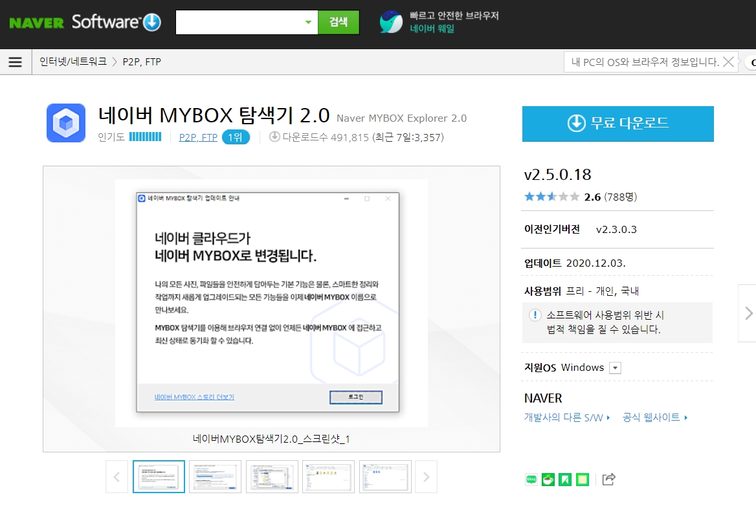Select second screenshot thumbnail
The height and width of the screenshot is (532, 756).
pyautogui.click(x=215, y=476)
